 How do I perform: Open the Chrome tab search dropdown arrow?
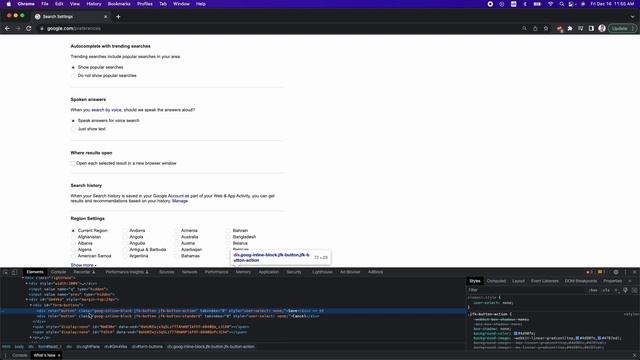pos(632,17)
